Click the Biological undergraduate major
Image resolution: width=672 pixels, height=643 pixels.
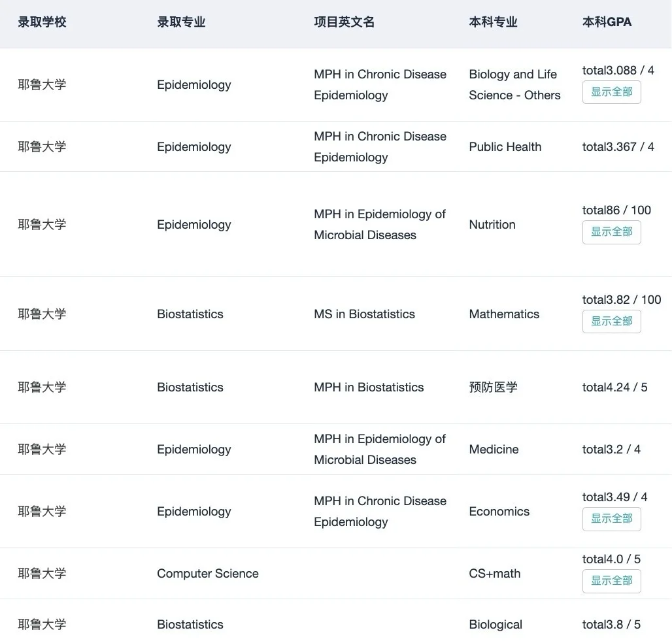[496, 625]
